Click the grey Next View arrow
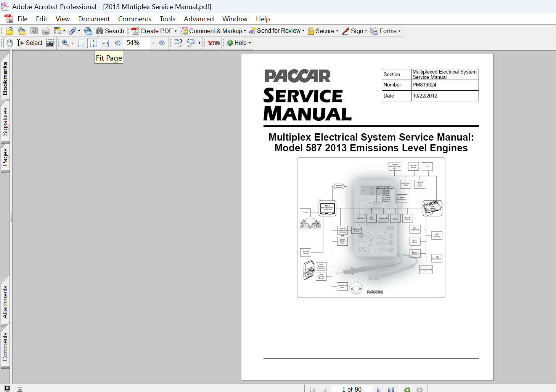The image size is (556, 392). [419, 389]
